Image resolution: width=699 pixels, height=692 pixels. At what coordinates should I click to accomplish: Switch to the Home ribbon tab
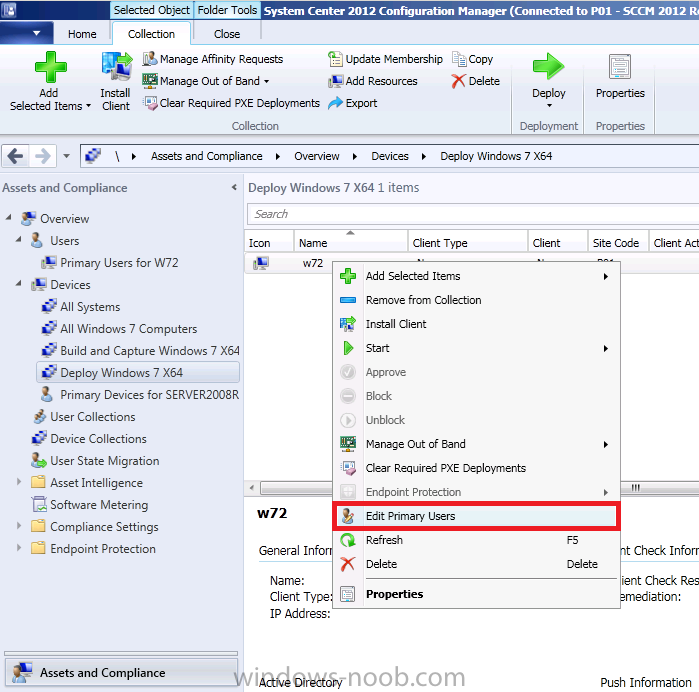tap(82, 34)
